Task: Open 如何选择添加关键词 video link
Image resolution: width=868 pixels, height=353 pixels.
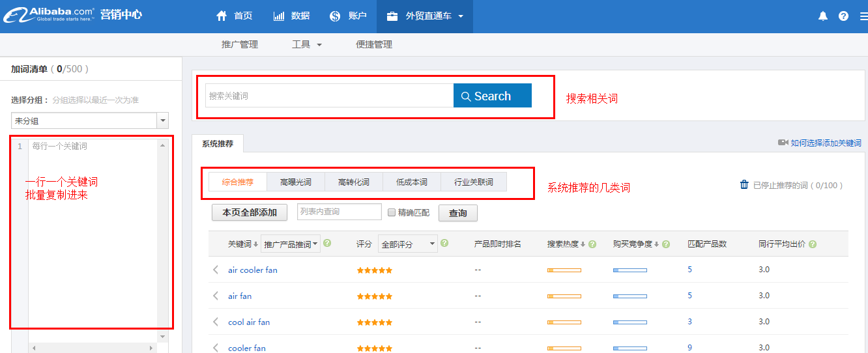Action: click(825, 143)
